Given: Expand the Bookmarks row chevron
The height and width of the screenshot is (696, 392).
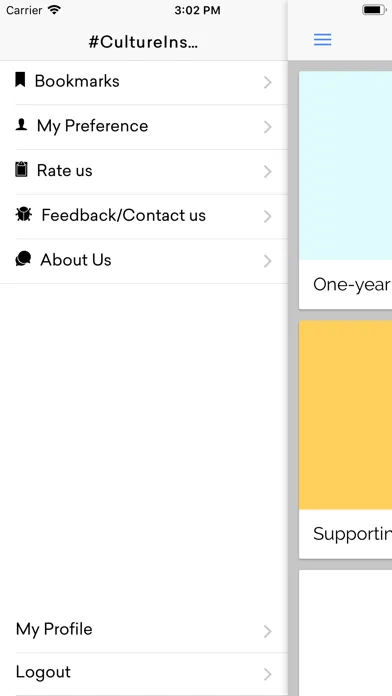Looking at the screenshot, I should click(267, 83).
